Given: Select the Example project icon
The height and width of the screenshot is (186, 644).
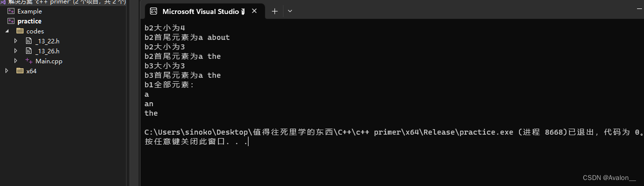Looking at the screenshot, I should (x=11, y=11).
